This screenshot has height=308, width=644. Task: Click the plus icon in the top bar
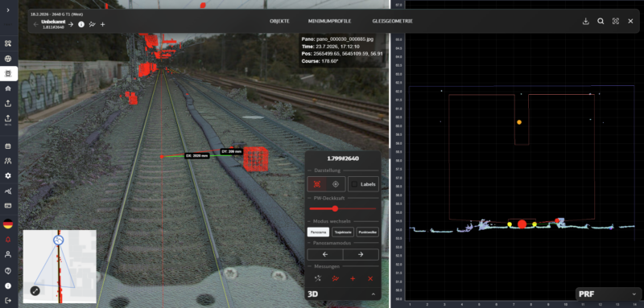103,24
